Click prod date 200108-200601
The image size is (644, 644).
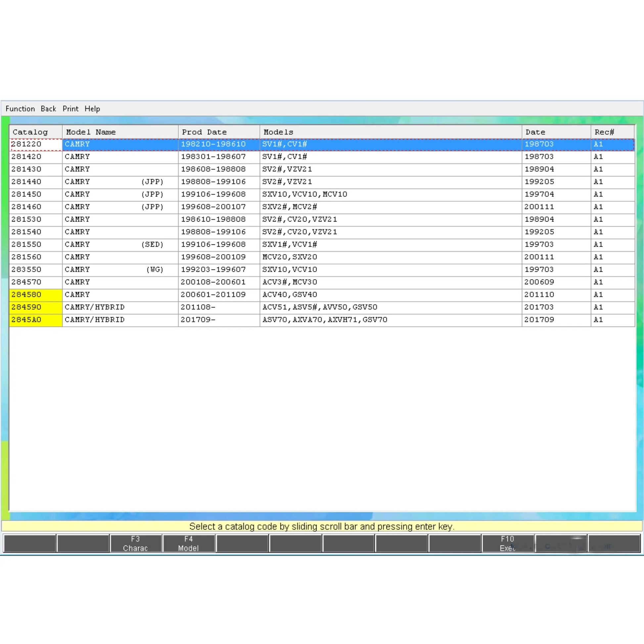click(x=213, y=282)
